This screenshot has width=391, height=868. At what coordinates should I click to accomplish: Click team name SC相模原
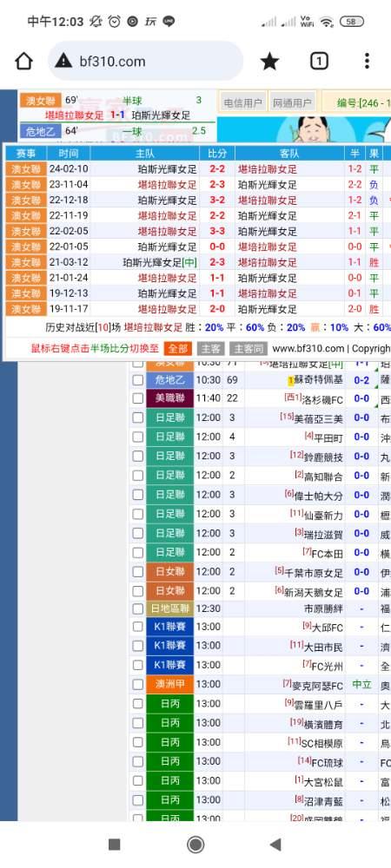coord(321,742)
